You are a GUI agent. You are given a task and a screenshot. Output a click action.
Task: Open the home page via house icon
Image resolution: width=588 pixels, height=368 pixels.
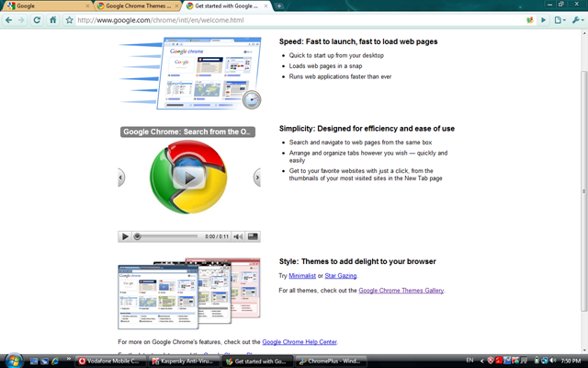tap(53, 20)
